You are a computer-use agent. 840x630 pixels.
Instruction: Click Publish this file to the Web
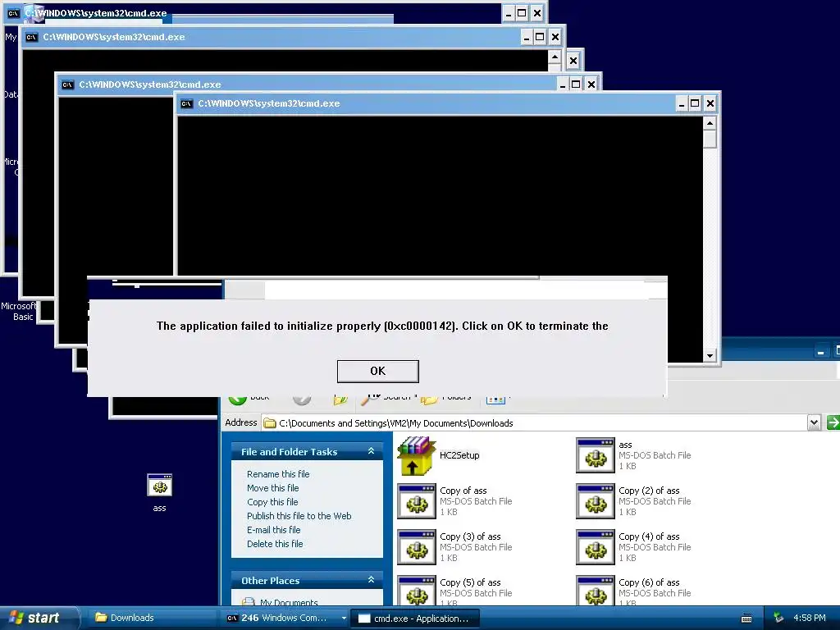(x=299, y=516)
